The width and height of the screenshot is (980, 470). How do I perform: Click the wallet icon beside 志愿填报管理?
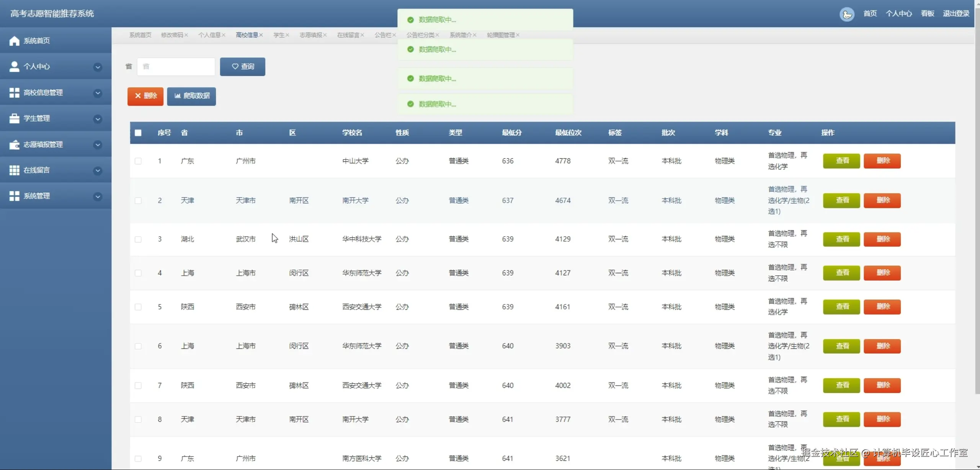[14, 145]
